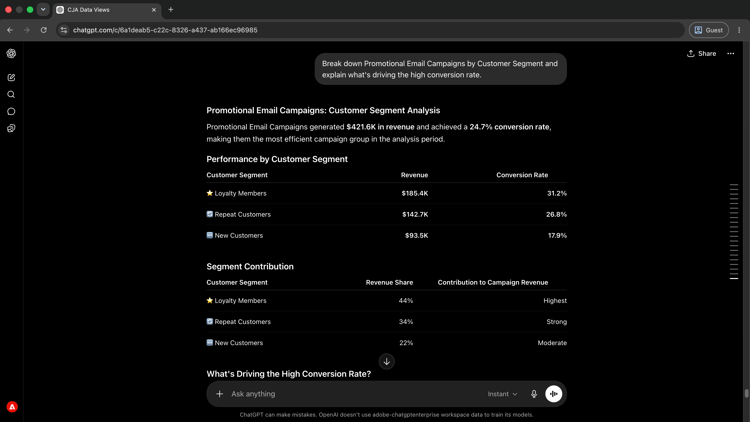Click the browser forward arrow
The width and height of the screenshot is (750, 422).
coord(27,30)
